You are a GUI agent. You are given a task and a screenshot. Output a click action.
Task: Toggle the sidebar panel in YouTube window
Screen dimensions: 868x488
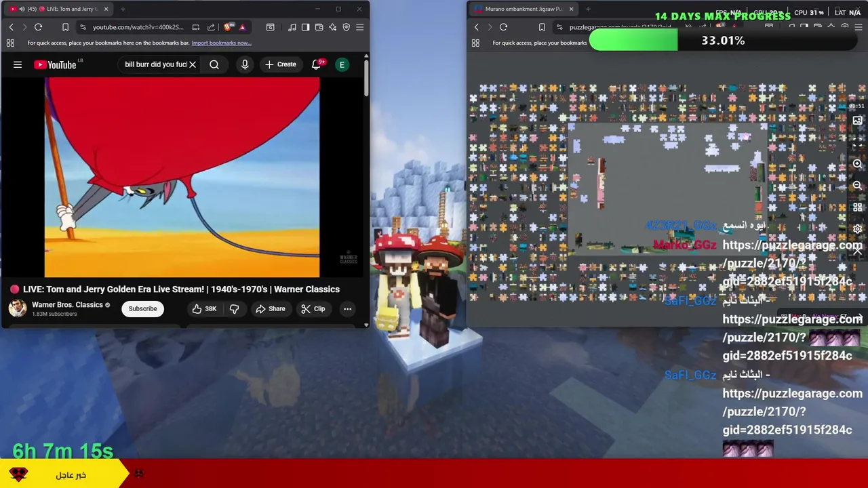[305, 27]
